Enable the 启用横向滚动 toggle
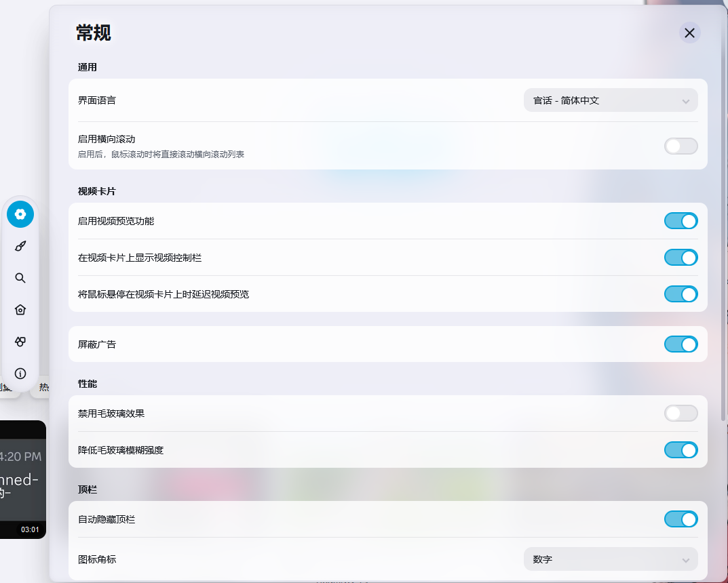This screenshot has width=728, height=583. click(681, 146)
